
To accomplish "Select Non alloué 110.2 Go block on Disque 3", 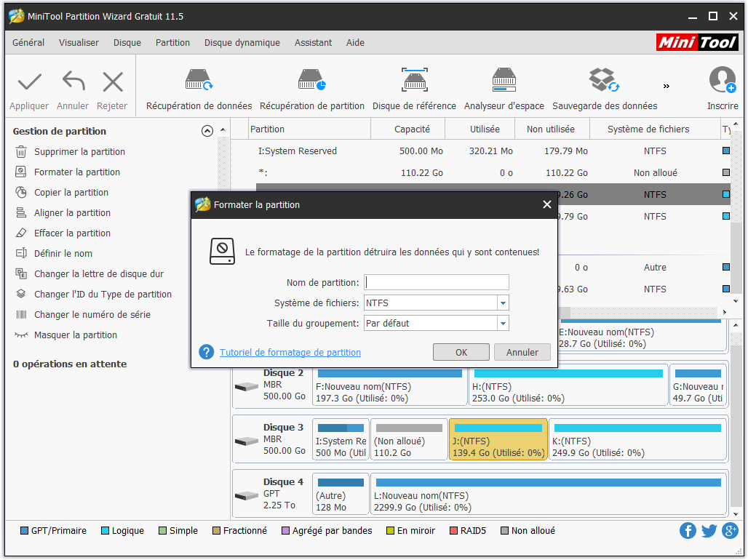I will click(x=409, y=439).
